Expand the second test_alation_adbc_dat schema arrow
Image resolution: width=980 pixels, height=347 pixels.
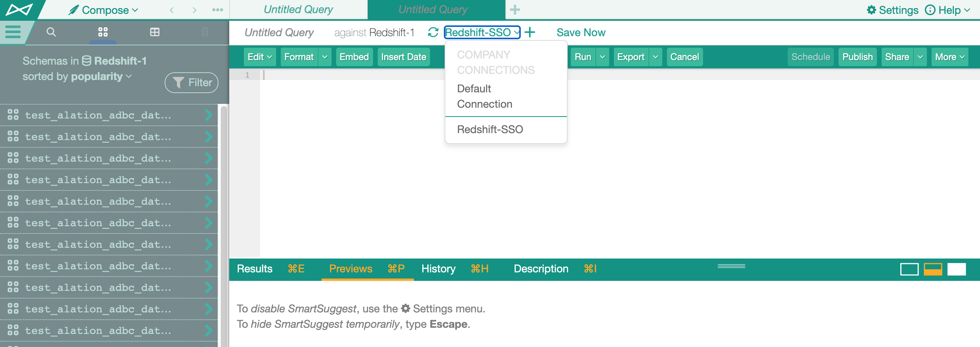(209, 136)
